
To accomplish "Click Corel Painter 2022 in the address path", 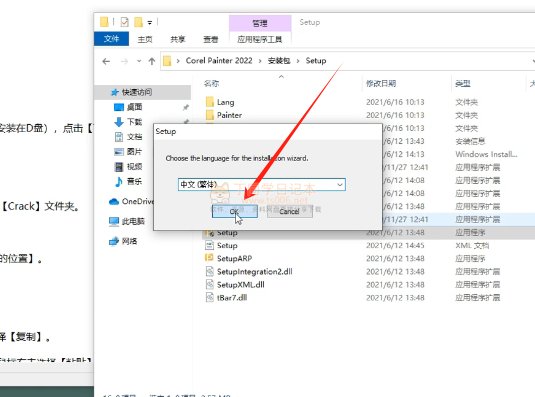I will 219,61.
